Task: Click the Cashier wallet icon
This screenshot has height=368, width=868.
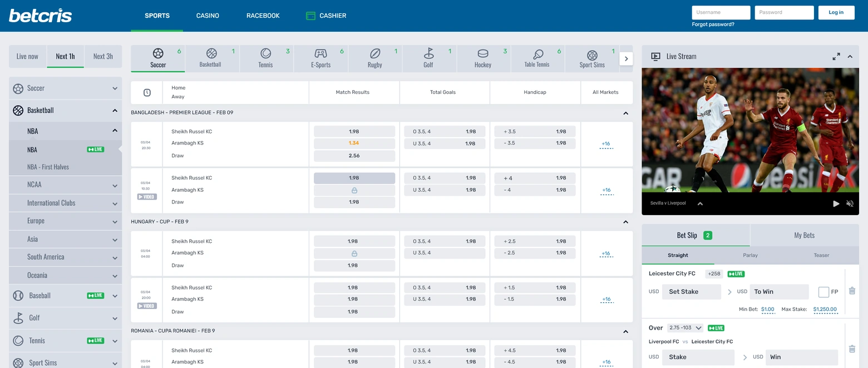Action: point(310,16)
